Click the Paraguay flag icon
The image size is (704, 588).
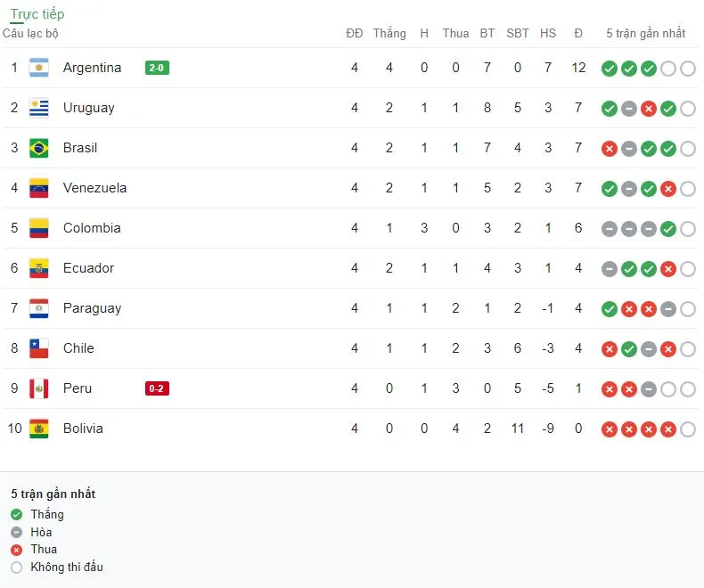point(38,308)
